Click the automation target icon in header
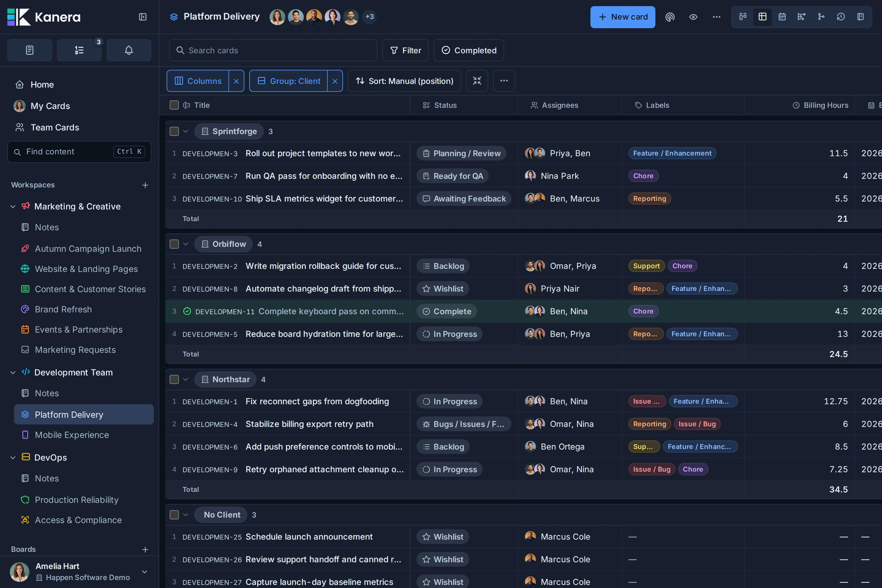Image resolution: width=882 pixels, height=588 pixels. point(670,17)
